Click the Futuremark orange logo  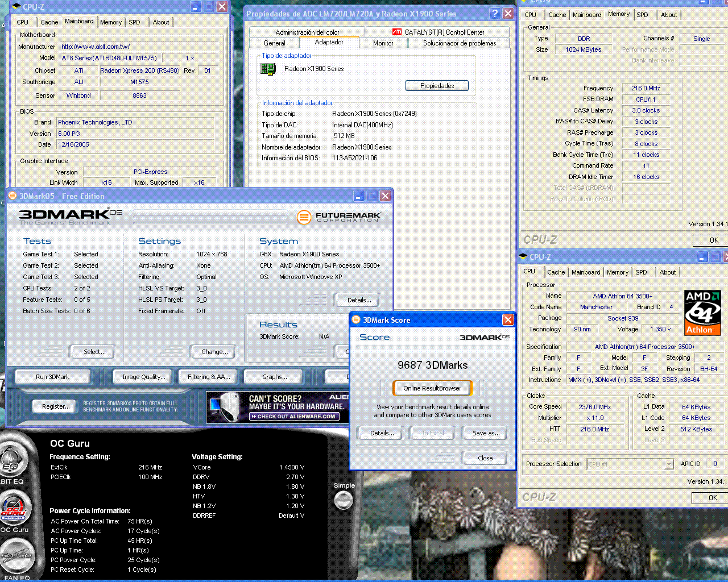304,217
